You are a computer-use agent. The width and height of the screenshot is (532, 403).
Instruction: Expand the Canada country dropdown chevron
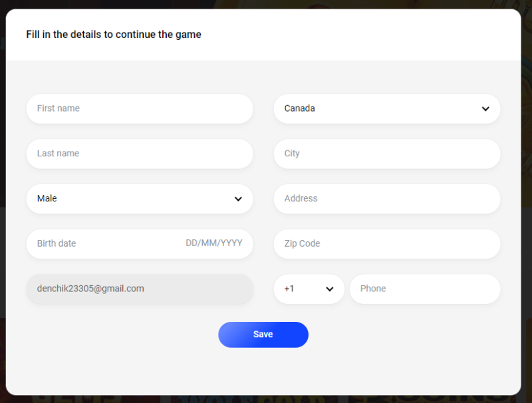tap(487, 108)
